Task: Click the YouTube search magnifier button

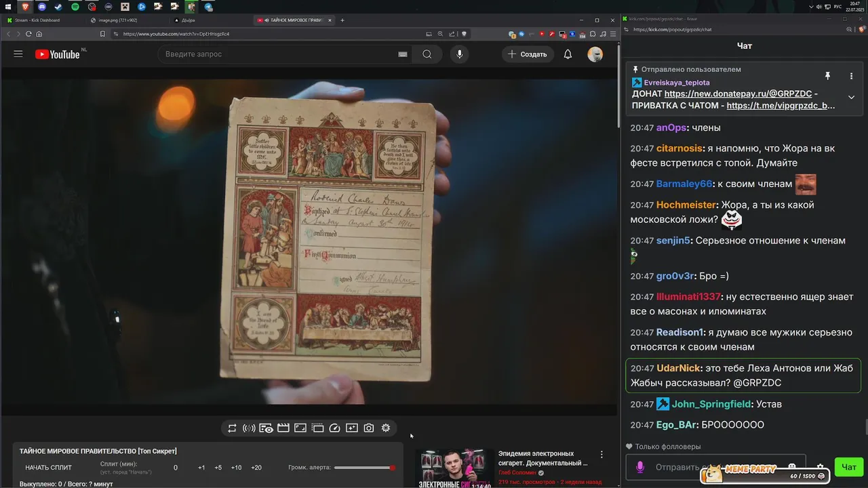Action: pos(427,54)
